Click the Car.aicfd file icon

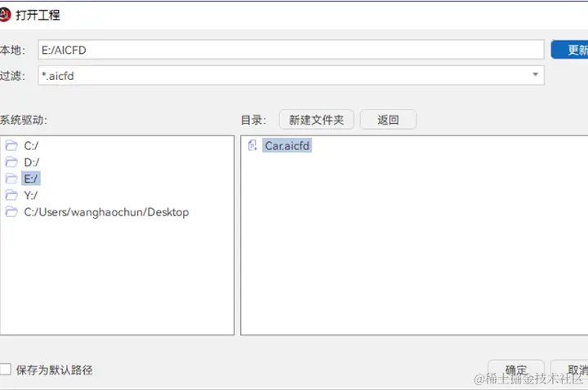pos(252,145)
